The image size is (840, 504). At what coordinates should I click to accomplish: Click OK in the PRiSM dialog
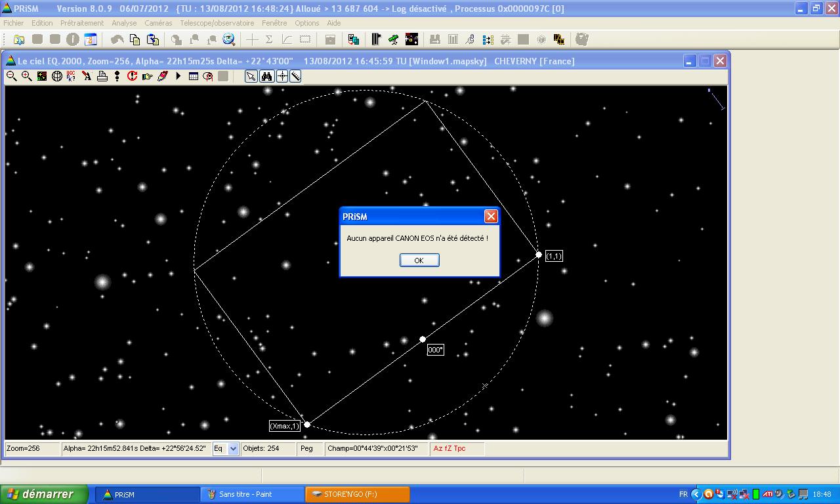coord(419,261)
